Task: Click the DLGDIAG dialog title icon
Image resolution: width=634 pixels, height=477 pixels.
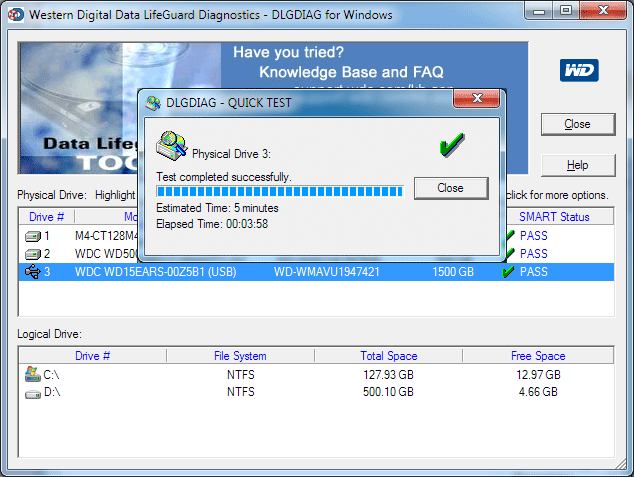Action: click(153, 101)
